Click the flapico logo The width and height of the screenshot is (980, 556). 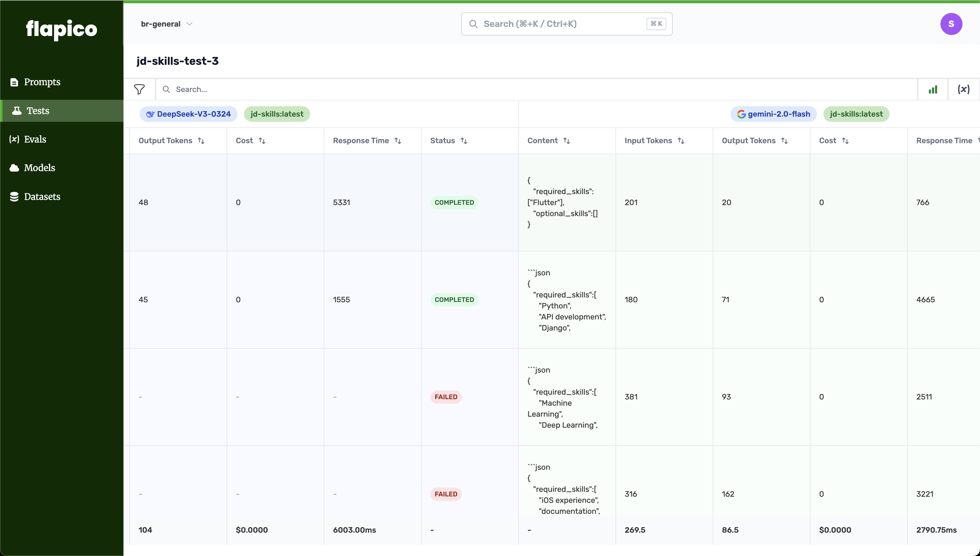[x=62, y=29]
